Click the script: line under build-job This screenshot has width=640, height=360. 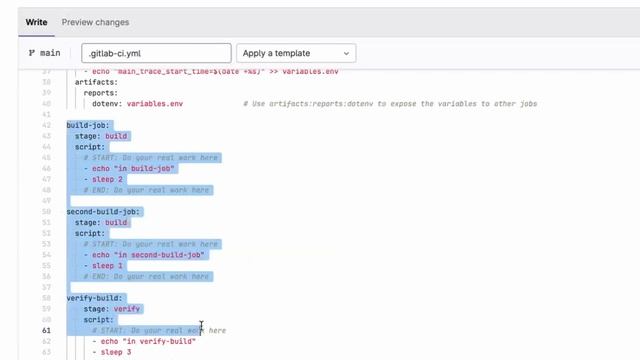(x=90, y=147)
